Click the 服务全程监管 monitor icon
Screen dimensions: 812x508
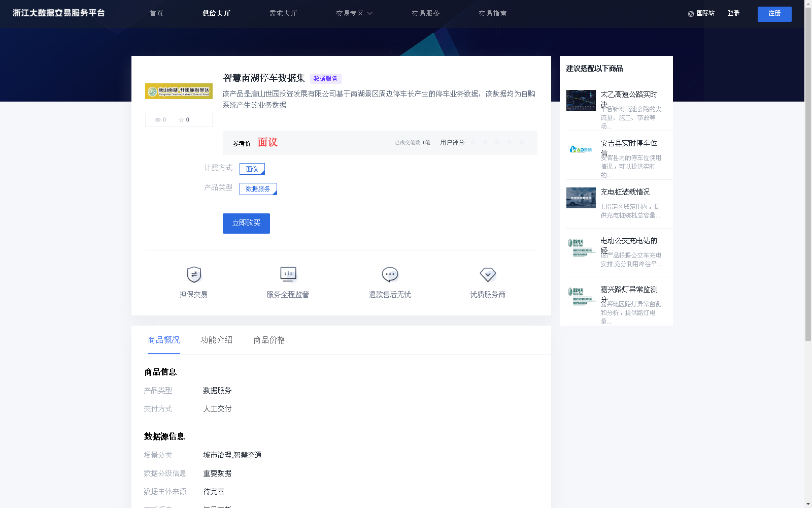[x=288, y=275]
